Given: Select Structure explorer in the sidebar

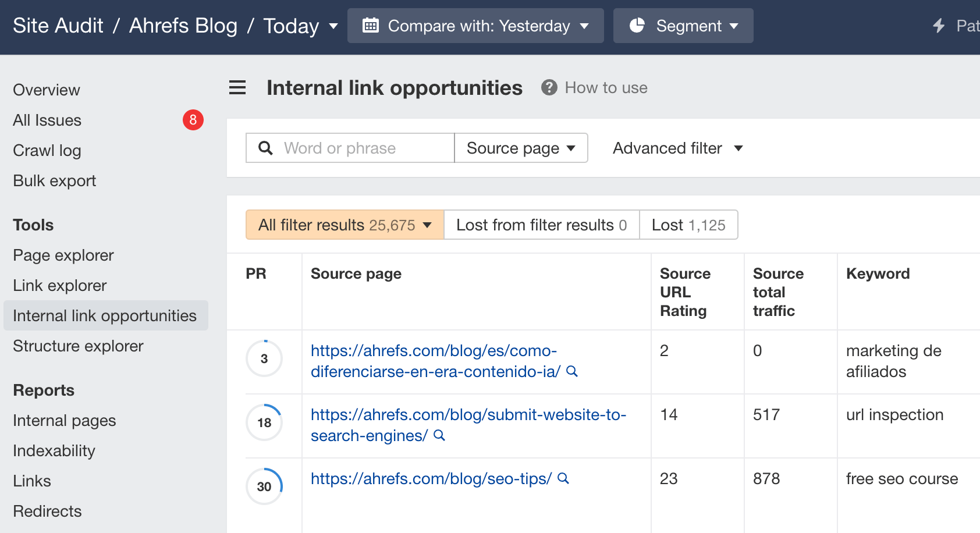Looking at the screenshot, I should pos(78,346).
